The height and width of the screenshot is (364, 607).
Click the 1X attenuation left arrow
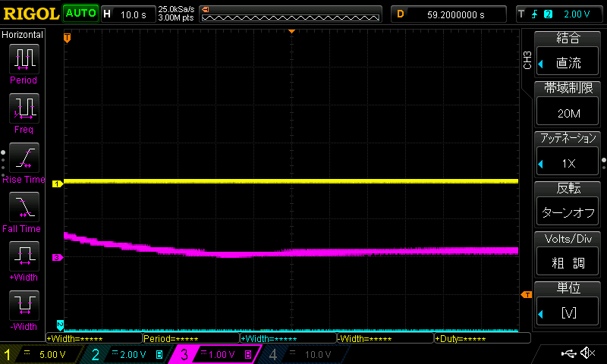[541, 164]
